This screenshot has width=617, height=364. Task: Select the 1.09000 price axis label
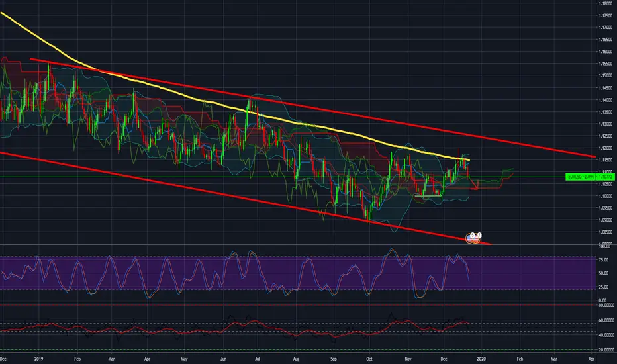[605, 220]
